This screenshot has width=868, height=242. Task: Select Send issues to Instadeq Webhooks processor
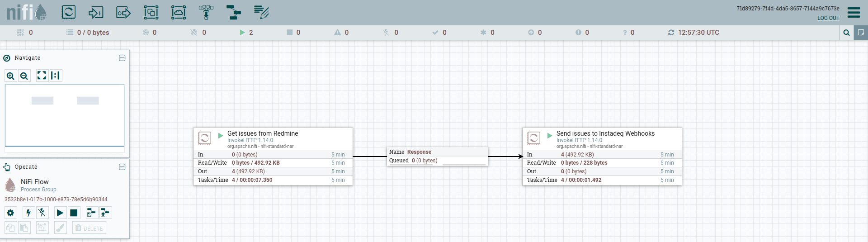[x=602, y=157]
